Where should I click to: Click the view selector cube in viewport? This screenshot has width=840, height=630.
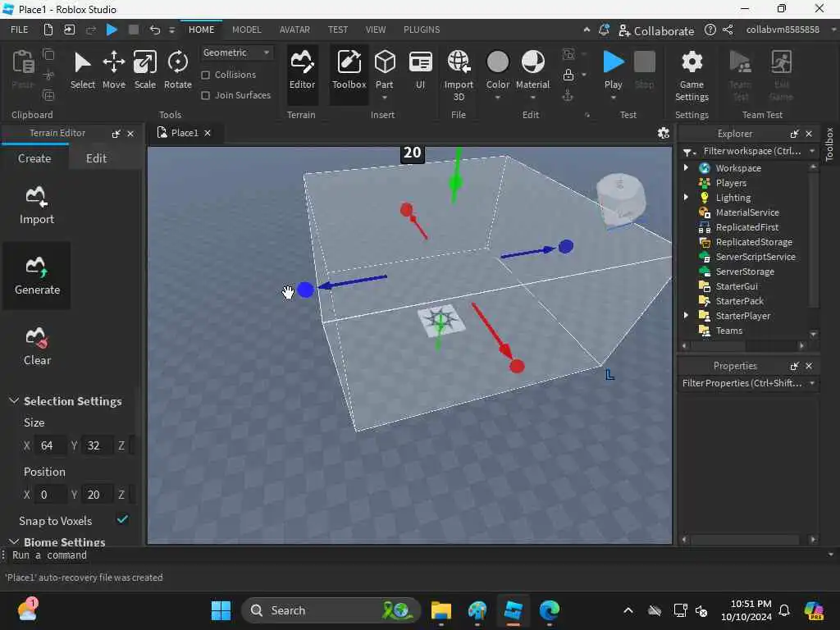pos(621,200)
